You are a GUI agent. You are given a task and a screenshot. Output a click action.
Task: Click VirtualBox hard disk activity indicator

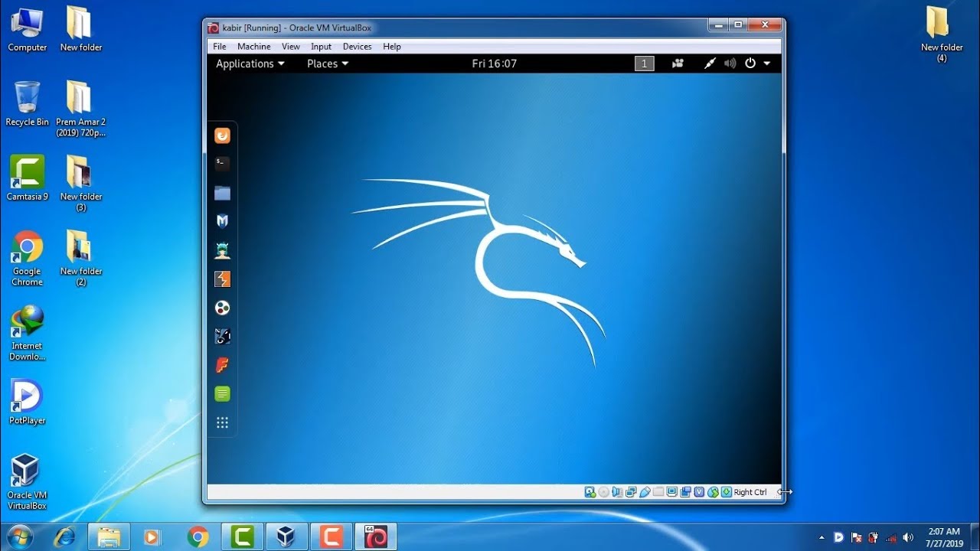point(590,492)
